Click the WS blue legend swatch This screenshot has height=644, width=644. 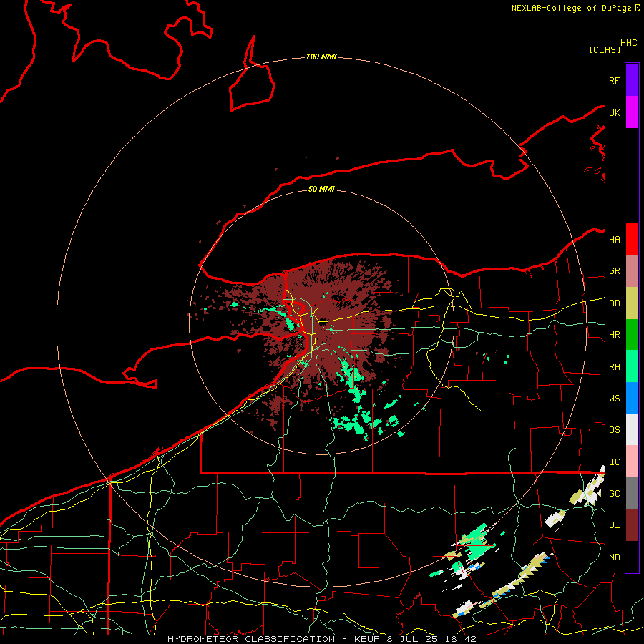click(x=632, y=398)
